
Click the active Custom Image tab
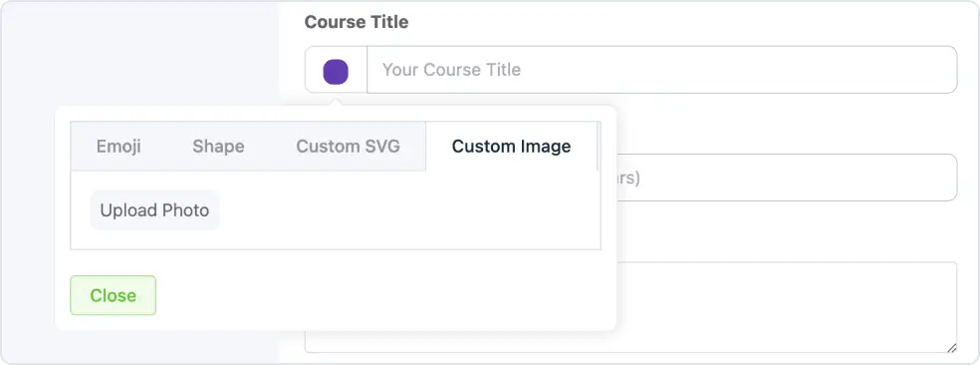511,147
